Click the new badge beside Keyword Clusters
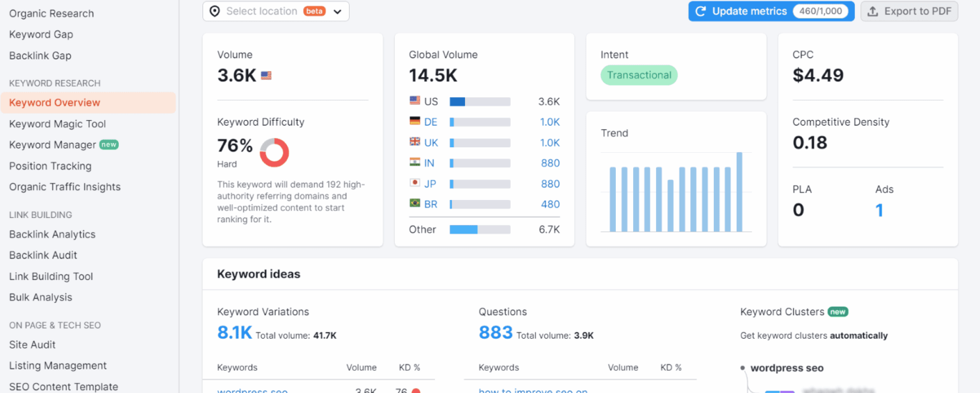This screenshot has width=980, height=393. [838, 312]
